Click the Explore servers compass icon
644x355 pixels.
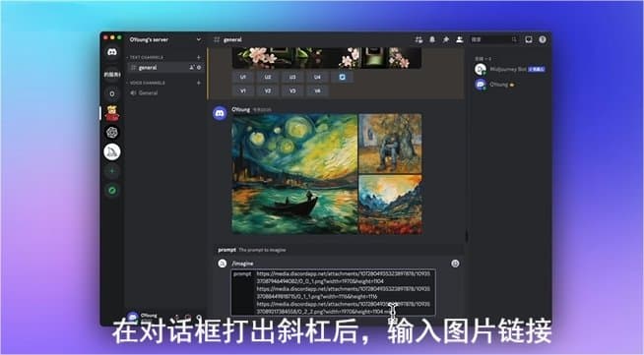tap(111, 190)
